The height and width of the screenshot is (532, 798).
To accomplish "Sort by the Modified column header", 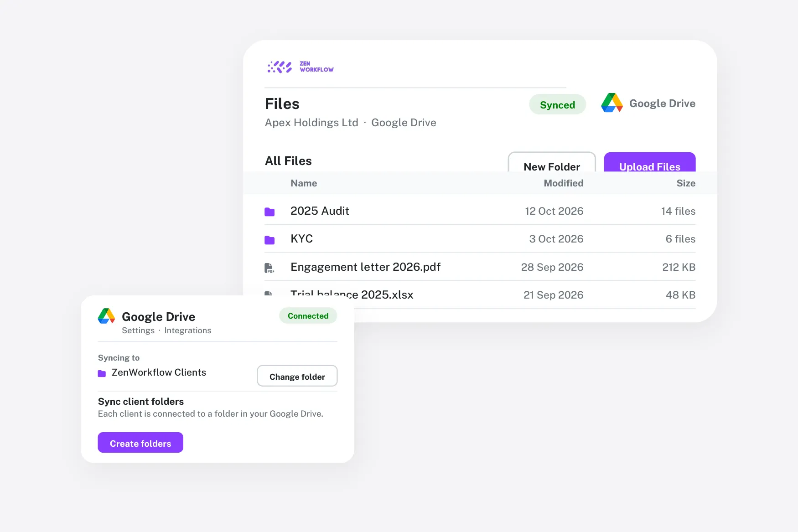I will click(564, 183).
